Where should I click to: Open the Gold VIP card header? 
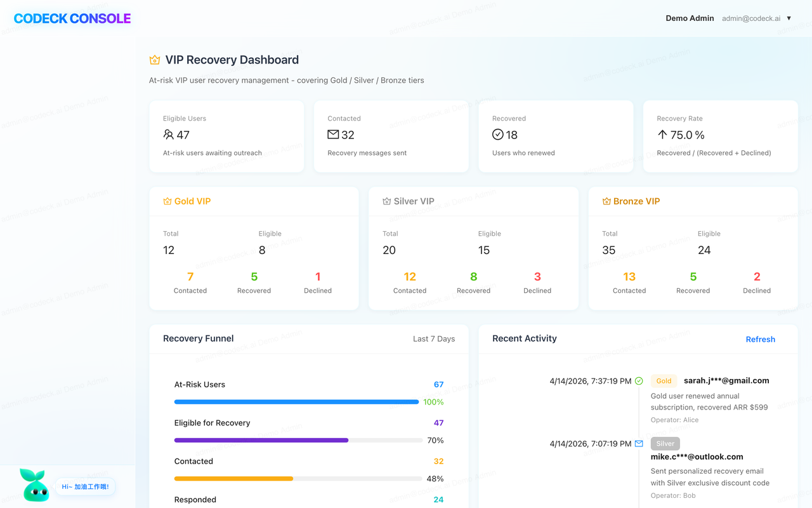click(254, 201)
